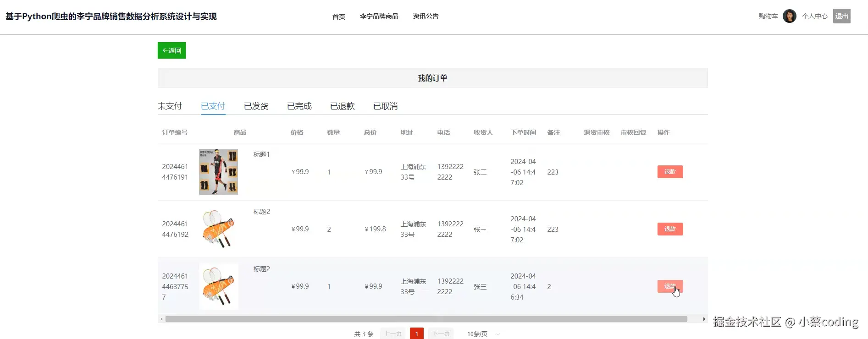Open the 10条/页 page size dropdown

(483, 334)
